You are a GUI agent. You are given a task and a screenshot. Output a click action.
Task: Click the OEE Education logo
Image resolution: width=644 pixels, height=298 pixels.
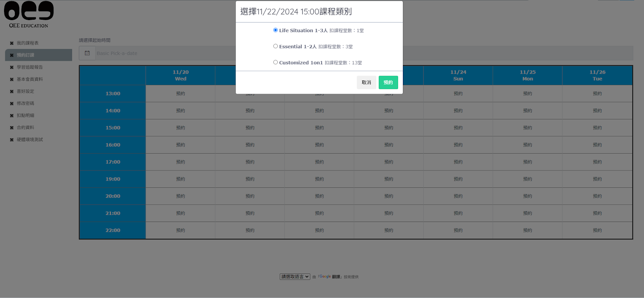tap(29, 15)
